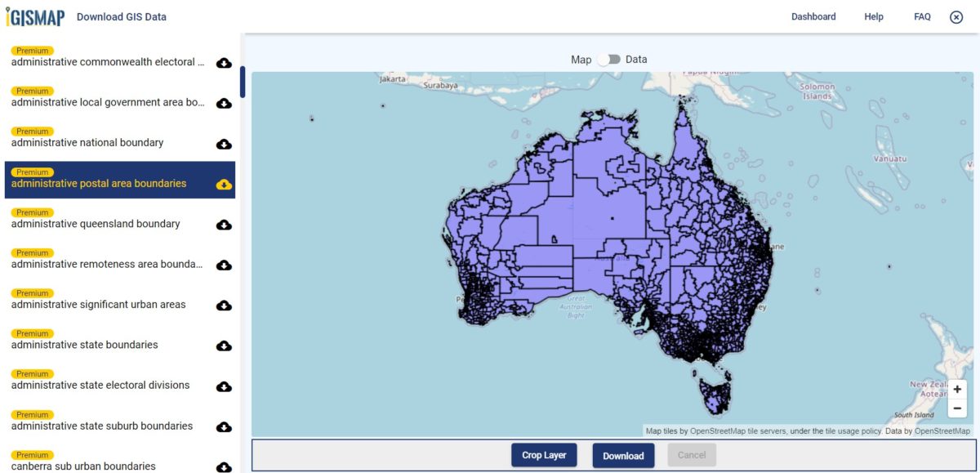Switch the Map/Data toggle to Data view
The height and width of the screenshot is (473, 980).
(609, 59)
